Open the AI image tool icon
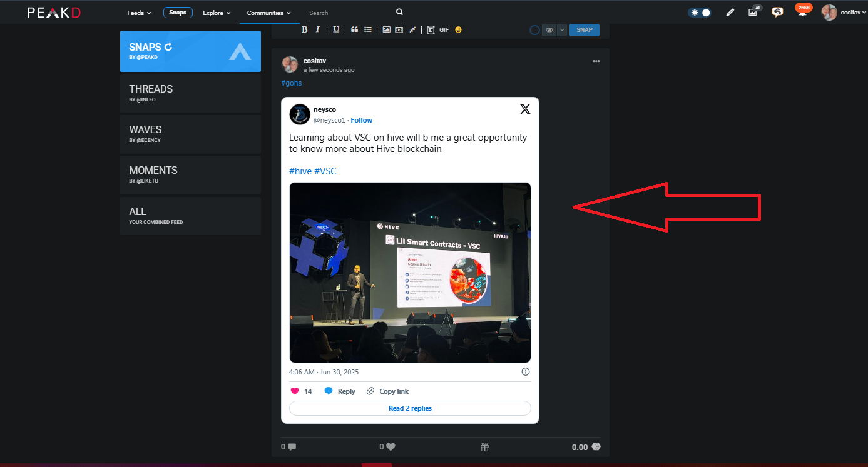The height and width of the screenshot is (467, 868). click(754, 11)
